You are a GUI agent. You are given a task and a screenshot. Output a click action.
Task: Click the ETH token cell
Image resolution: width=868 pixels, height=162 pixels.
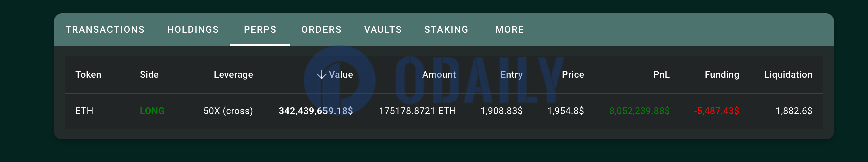(84, 111)
